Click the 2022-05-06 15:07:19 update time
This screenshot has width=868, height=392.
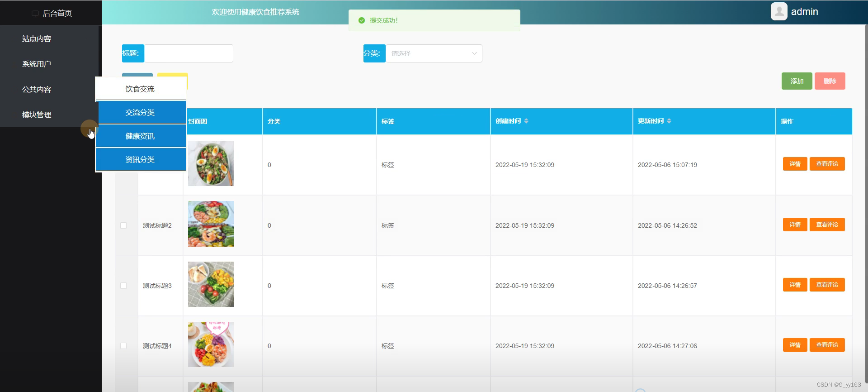click(667, 165)
